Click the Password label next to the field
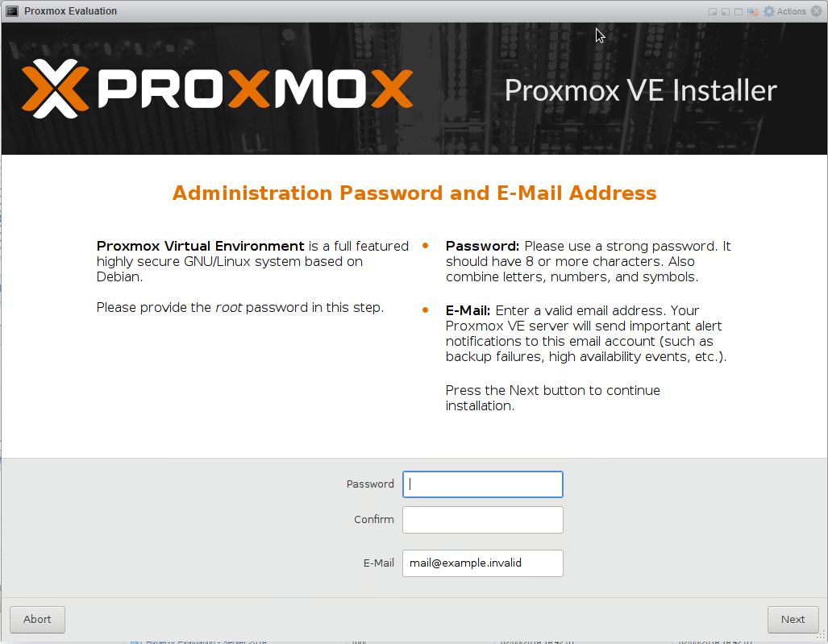 coord(370,484)
